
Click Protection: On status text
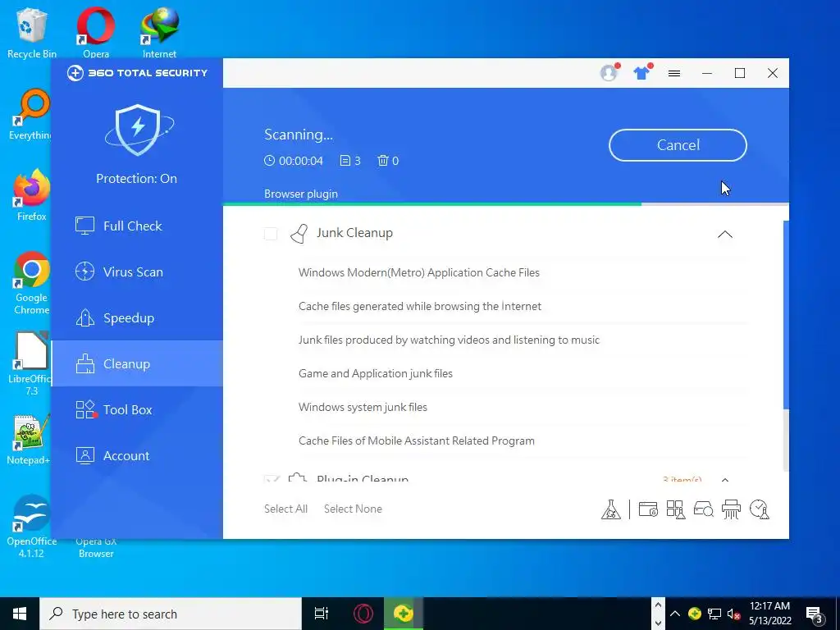point(137,179)
